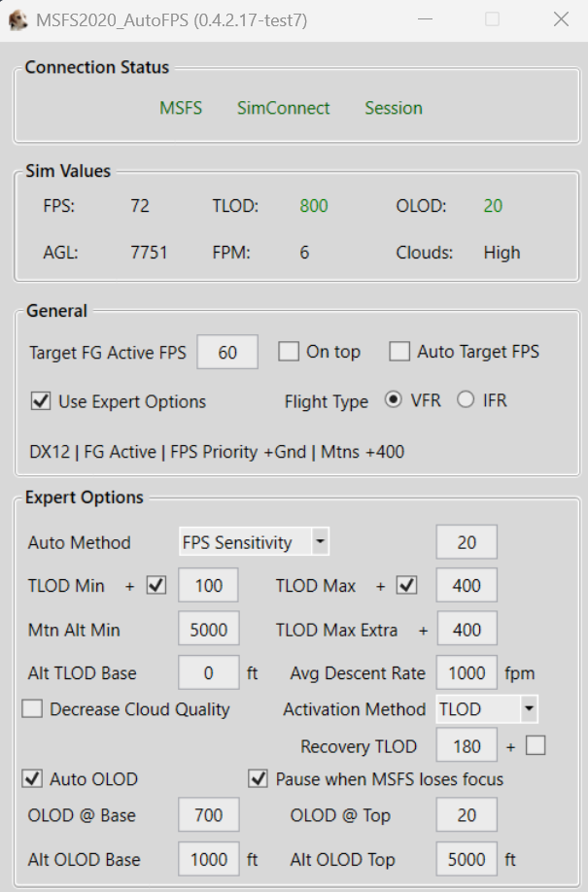Check the Recovery TLOD plus checkbox
Screen dimensions: 588x892
(x=536, y=745)
